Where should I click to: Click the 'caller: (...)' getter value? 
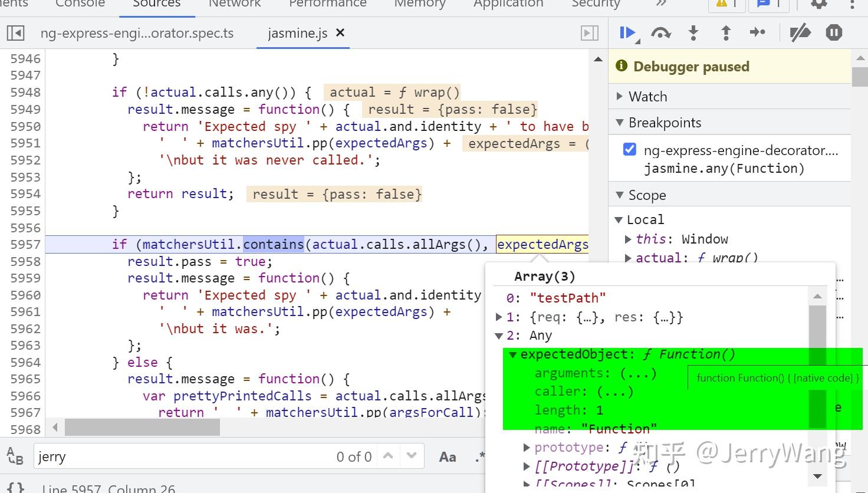(x=614, y=392)
